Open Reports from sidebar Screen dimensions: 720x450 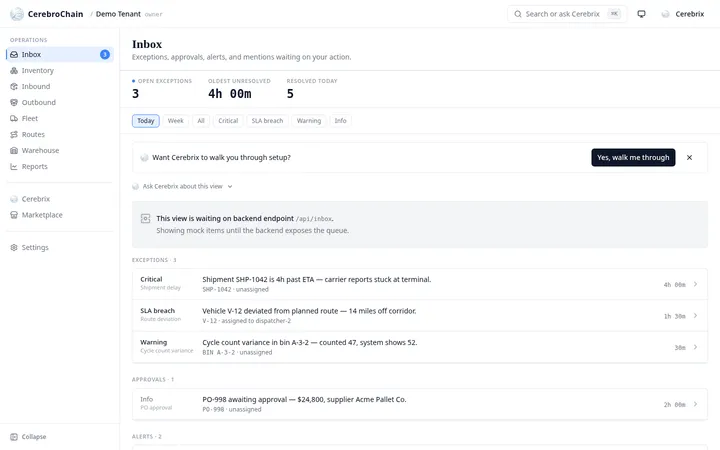tap(60, 167)
